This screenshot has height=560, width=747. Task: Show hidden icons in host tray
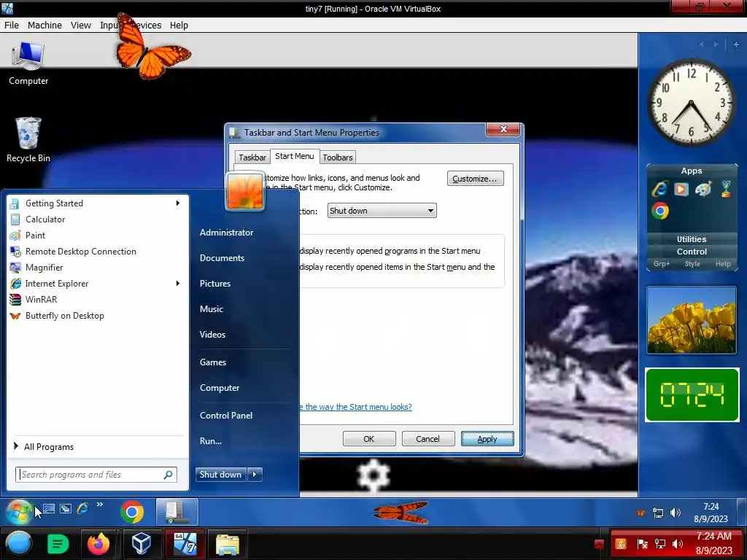pos(599,544)
